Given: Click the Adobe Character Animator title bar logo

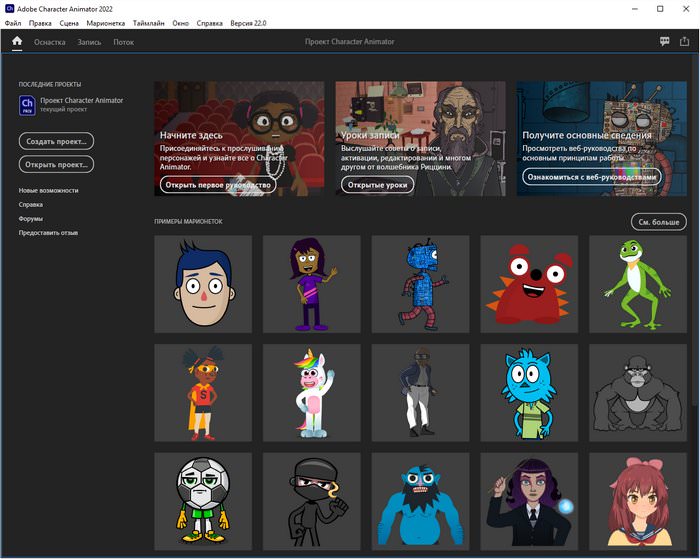Looking at the screenshot, I should tap(9, 8).
